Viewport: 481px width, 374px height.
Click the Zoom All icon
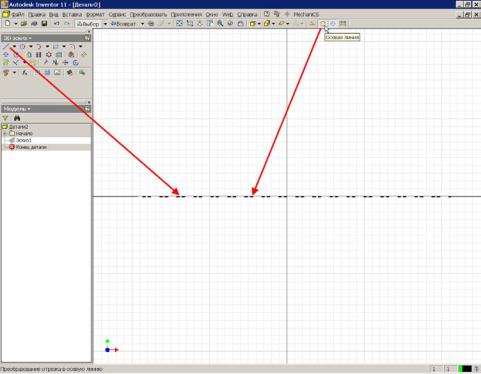click(x=179, y=23)
